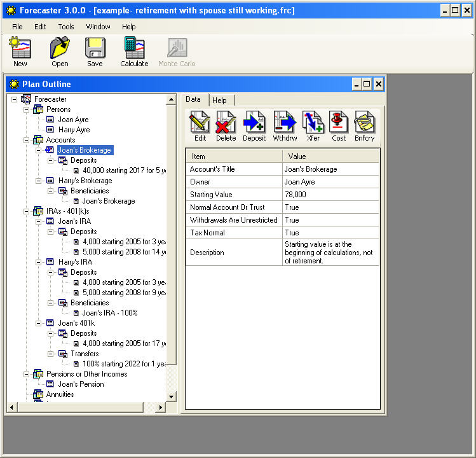Select 100% starting 2022 transfer entry
The height and width of the screenshot is (458, 476).
[124, 363]
